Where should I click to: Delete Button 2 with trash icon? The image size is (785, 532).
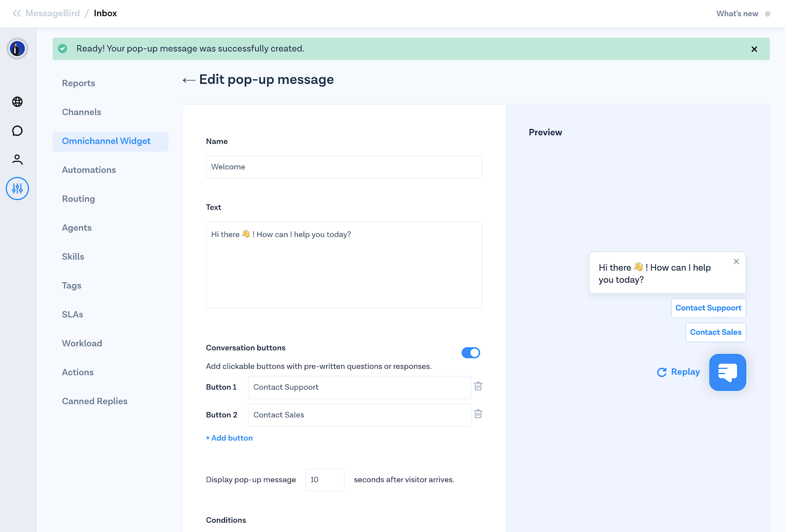478,414
